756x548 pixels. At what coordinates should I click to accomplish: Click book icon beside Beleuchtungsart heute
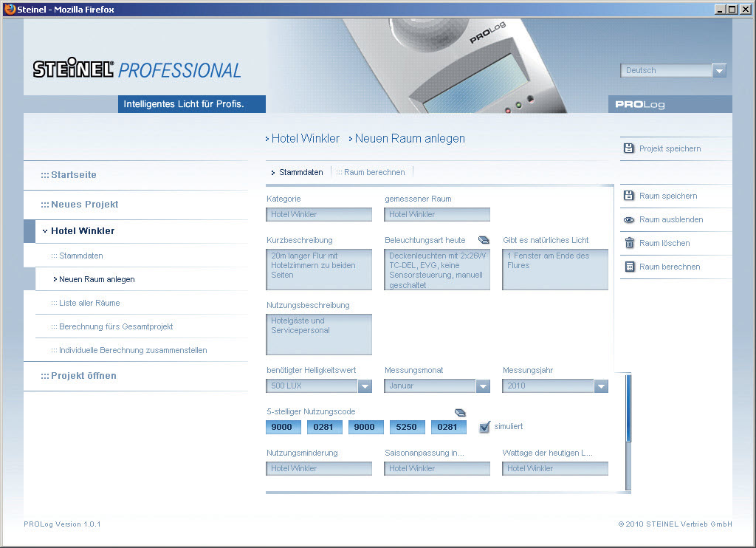coord(484,240)
